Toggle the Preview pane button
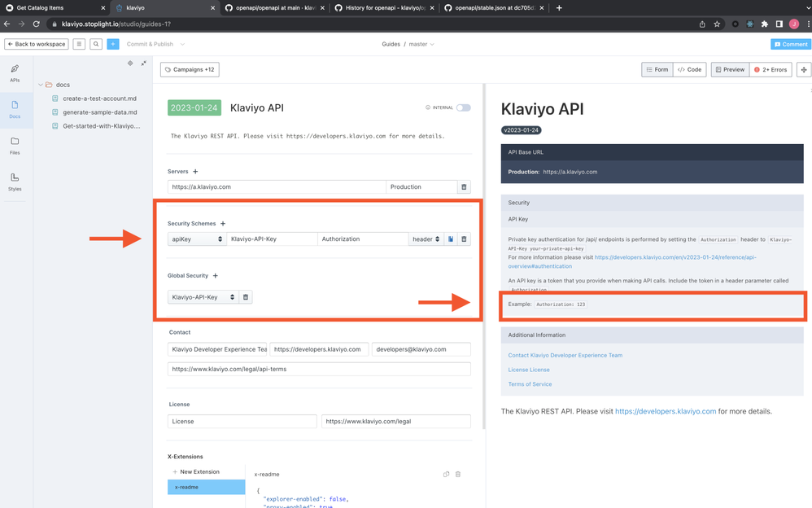The image size is (812, 508). pos(730,70)
